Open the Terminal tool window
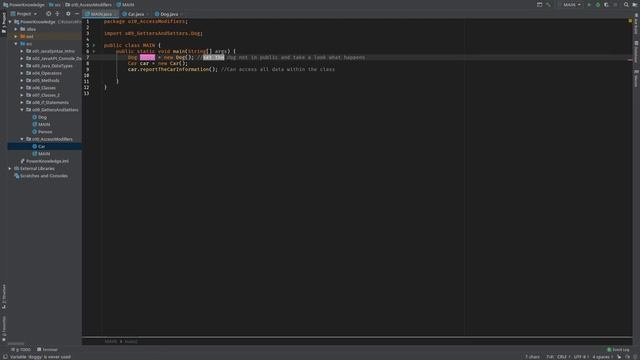Image resolution: width=640 pixels, height=360 pixels. click(x=47, y=350)
